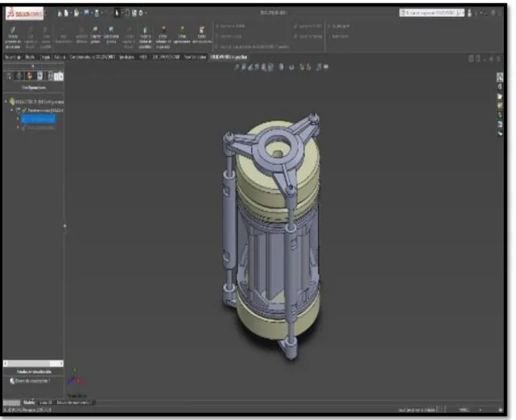Viewport: 516px width, 420px height.
Task: Click the Save icon in top toolbar
Action: (86, 13)
